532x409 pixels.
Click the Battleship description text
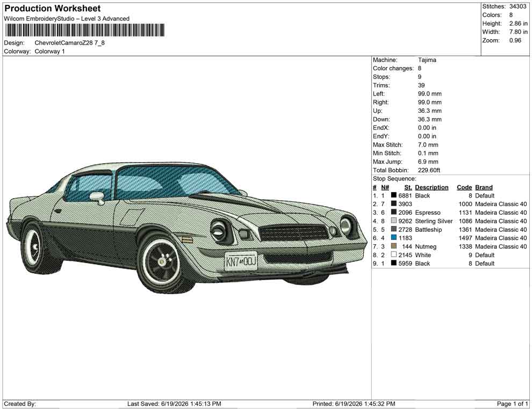(428, 229)
